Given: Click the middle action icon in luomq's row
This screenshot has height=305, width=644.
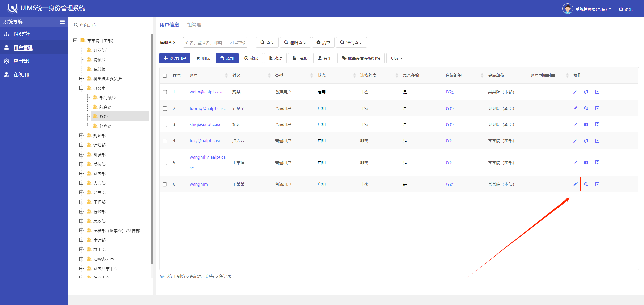Looking at the screenshot, I should [586, 108].
